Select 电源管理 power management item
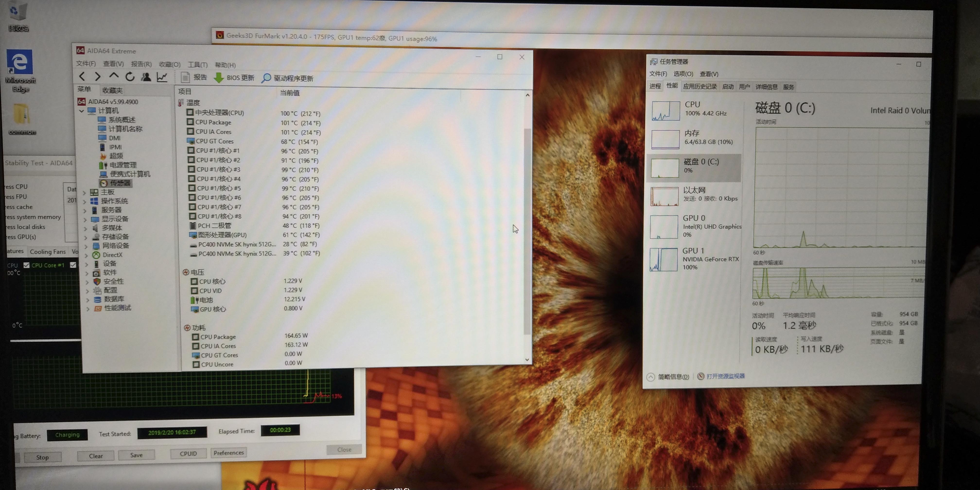The height and width of the screenshot is (490, 980). click(118, 165)
